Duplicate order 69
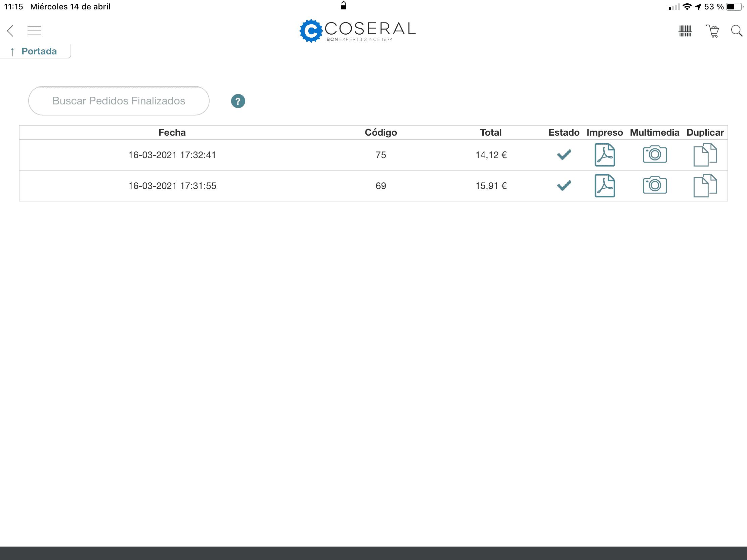 tap(705, 186)
